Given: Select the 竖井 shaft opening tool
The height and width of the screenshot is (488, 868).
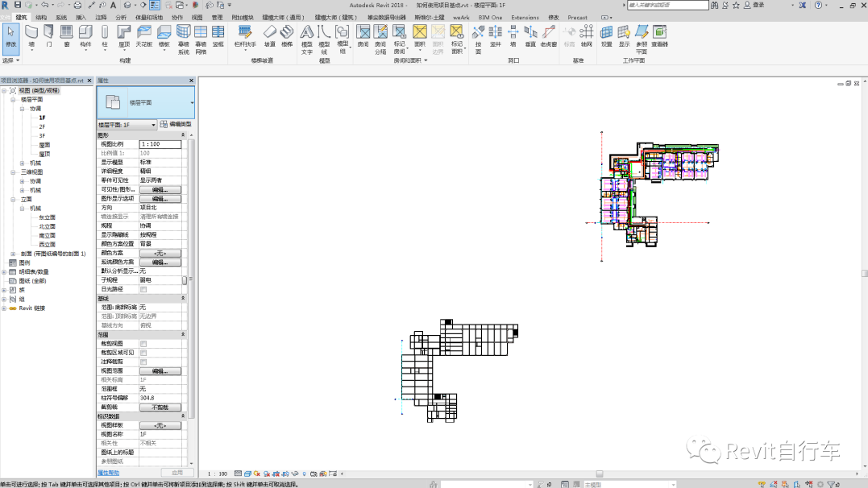Looking at the screenshot, I should pos(496,36).
